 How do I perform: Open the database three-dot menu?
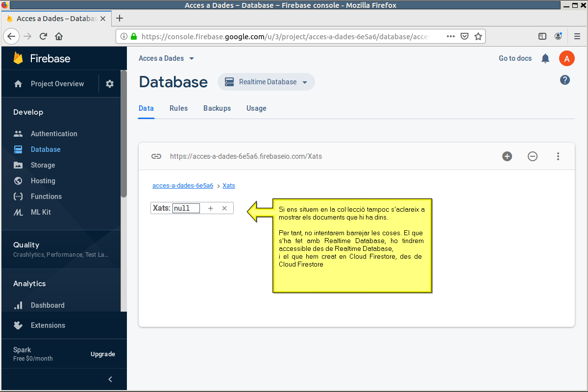pyautogui.click(x=558, y=156)
